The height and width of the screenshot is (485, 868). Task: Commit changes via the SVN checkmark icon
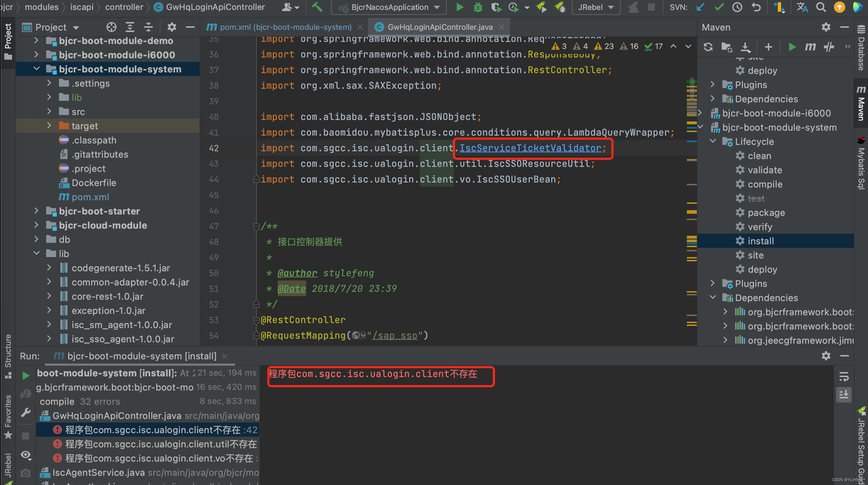718,7
